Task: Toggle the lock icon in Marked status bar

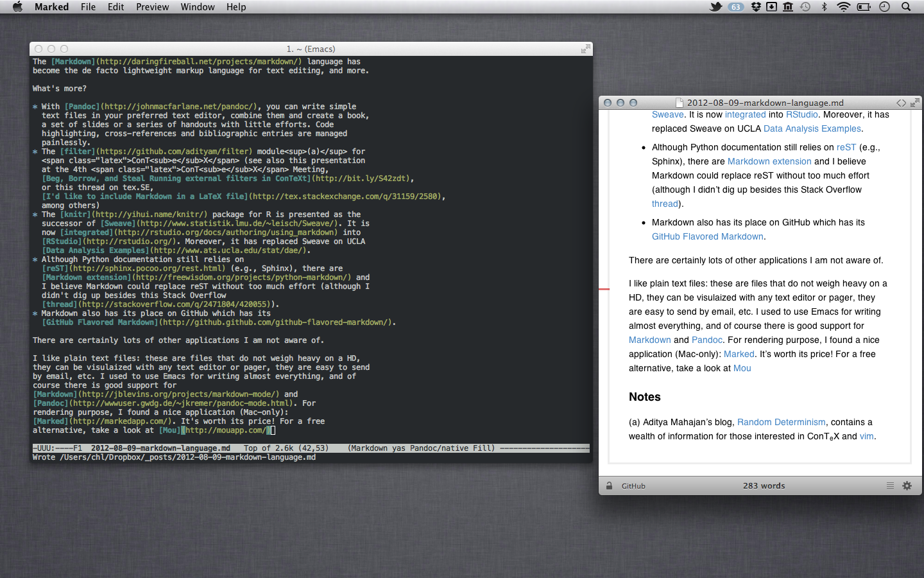Action: pos(609,486)
